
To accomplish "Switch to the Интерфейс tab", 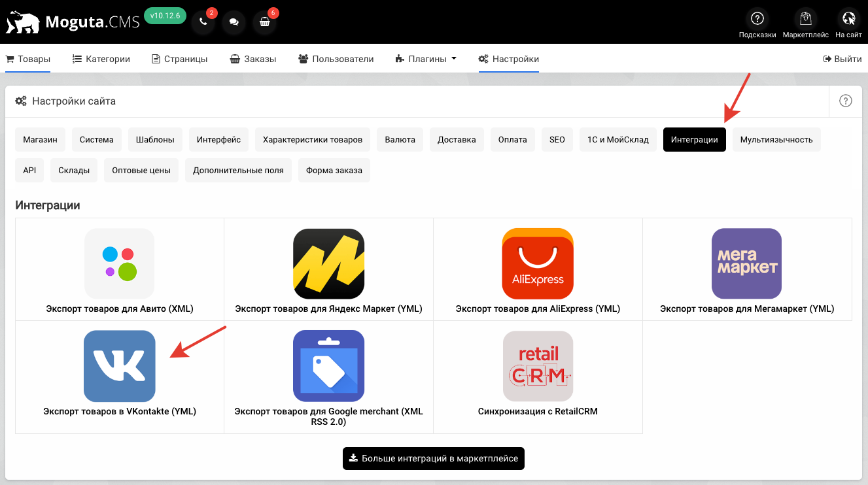I will pyautogui.click(x=218, y=139).
